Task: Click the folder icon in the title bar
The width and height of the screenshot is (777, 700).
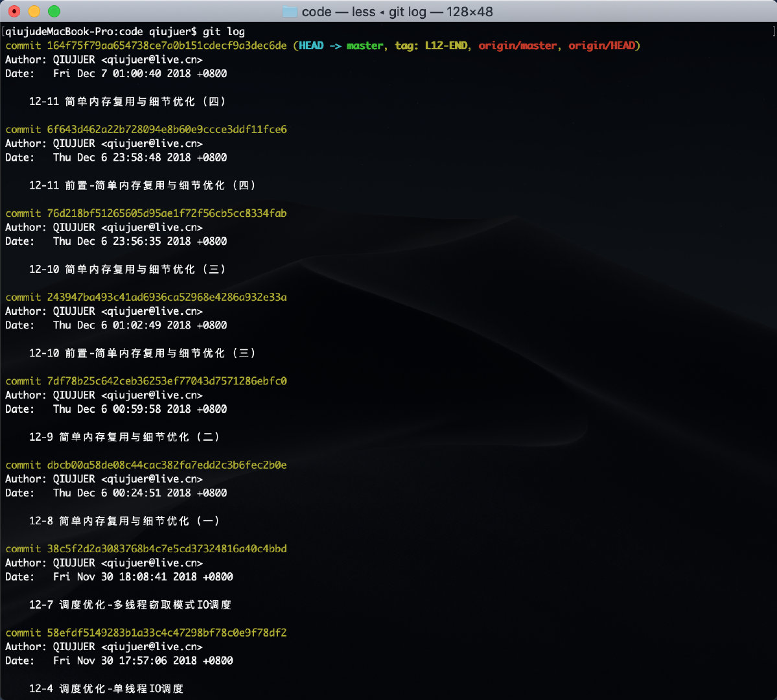Action: [x=290, y=12]
